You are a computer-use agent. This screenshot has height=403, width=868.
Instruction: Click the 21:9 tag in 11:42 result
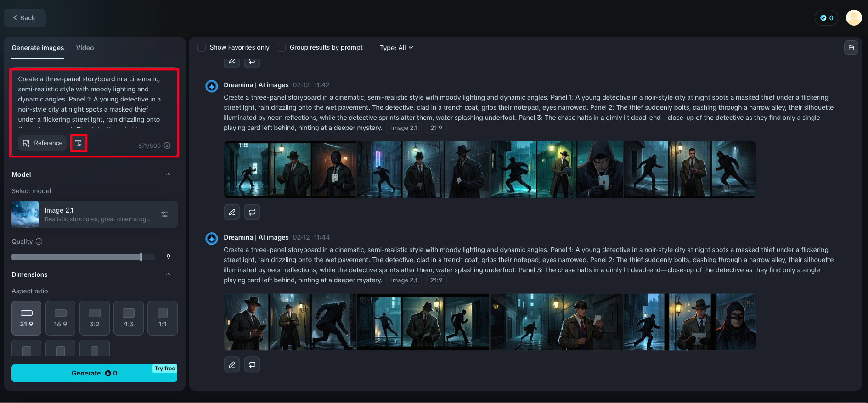(x=436, y=128)
